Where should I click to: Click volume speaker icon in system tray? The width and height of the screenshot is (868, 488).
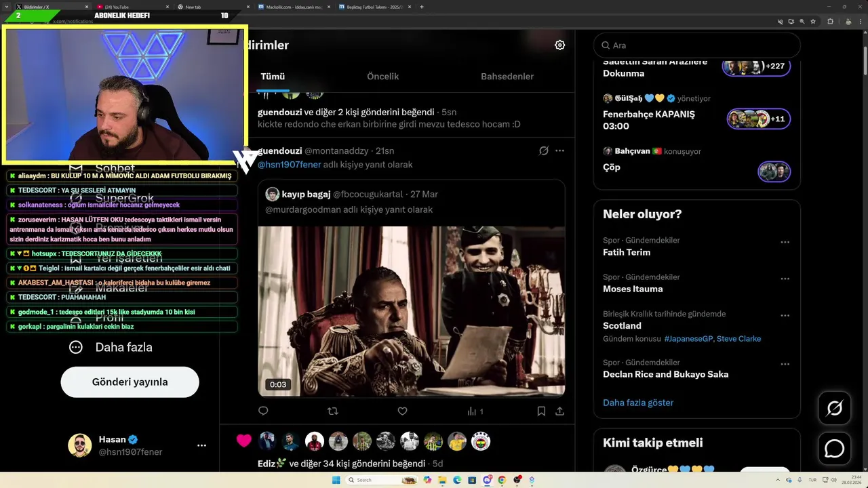click(833, 480)
